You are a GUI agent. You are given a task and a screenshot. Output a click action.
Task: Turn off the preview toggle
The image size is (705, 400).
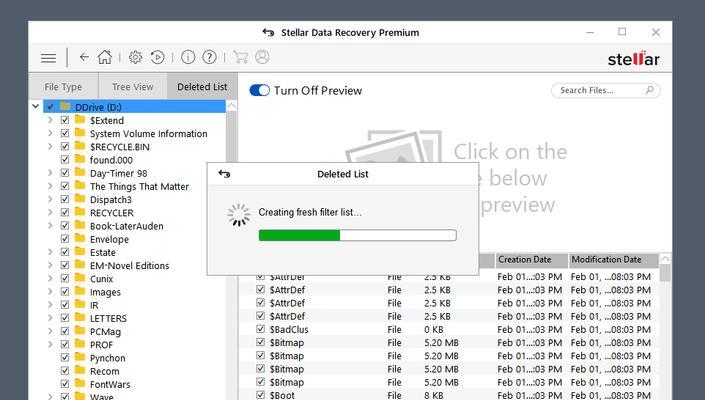click(259, 90)
